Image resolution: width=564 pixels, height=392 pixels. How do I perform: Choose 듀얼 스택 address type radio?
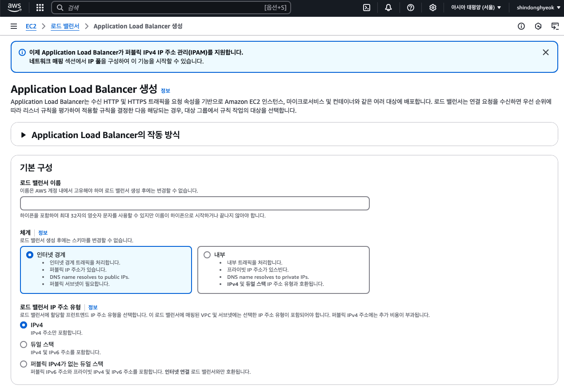(24, 344)
